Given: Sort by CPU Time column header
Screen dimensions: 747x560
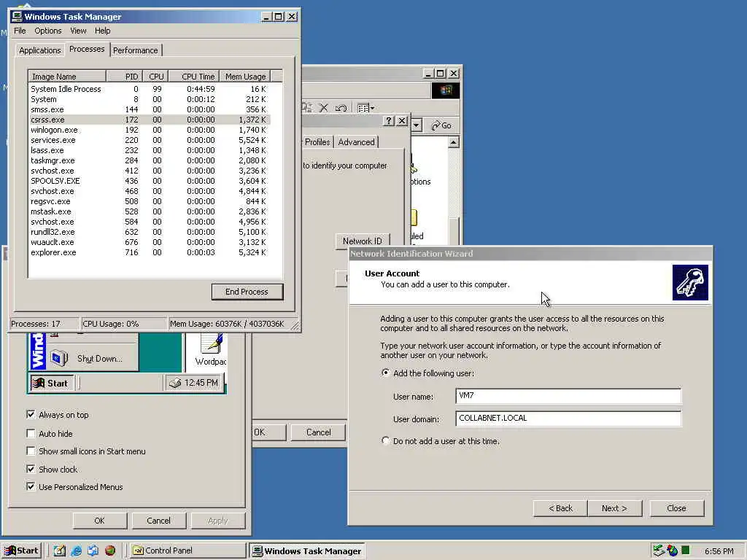Looking at the screenshot, I should [x=194, y=76].
